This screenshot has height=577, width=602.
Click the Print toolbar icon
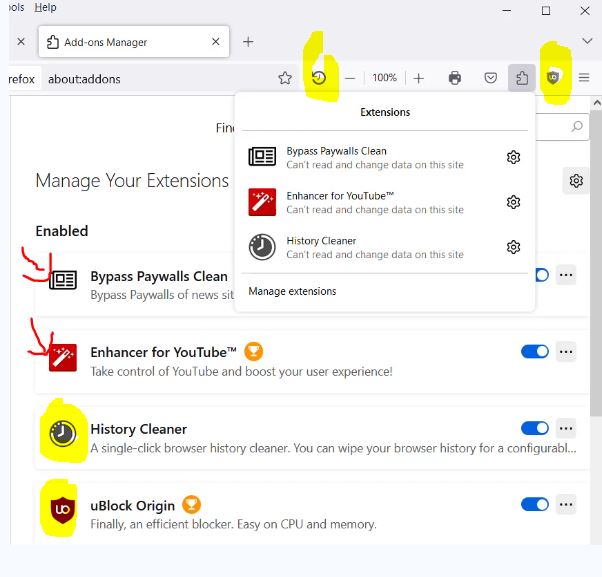455,78
